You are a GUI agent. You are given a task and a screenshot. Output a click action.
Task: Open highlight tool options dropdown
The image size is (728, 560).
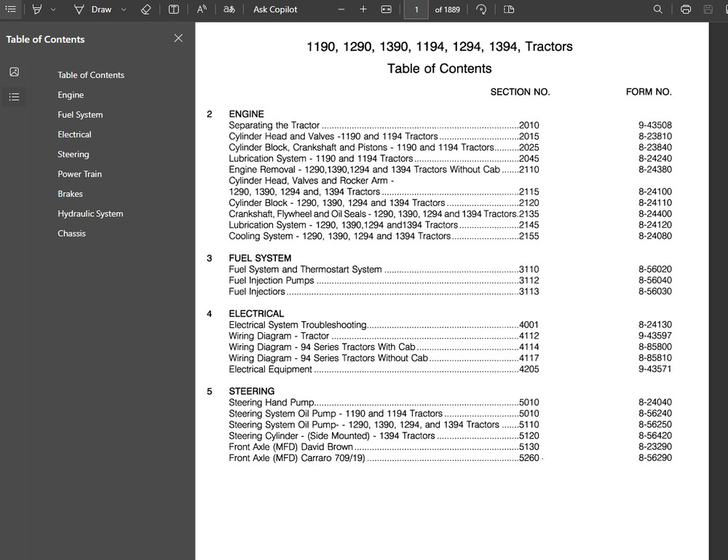pyautogui.click(x=53, y=9)
